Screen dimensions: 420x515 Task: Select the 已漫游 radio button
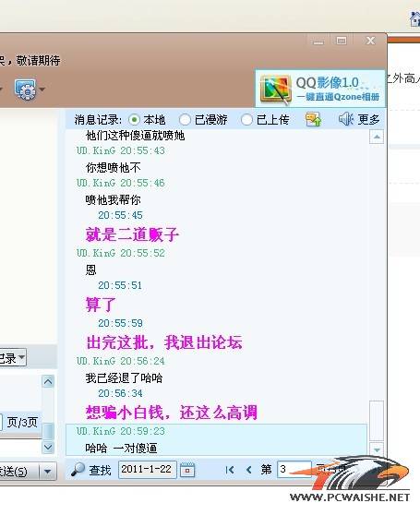click(185, 120)
